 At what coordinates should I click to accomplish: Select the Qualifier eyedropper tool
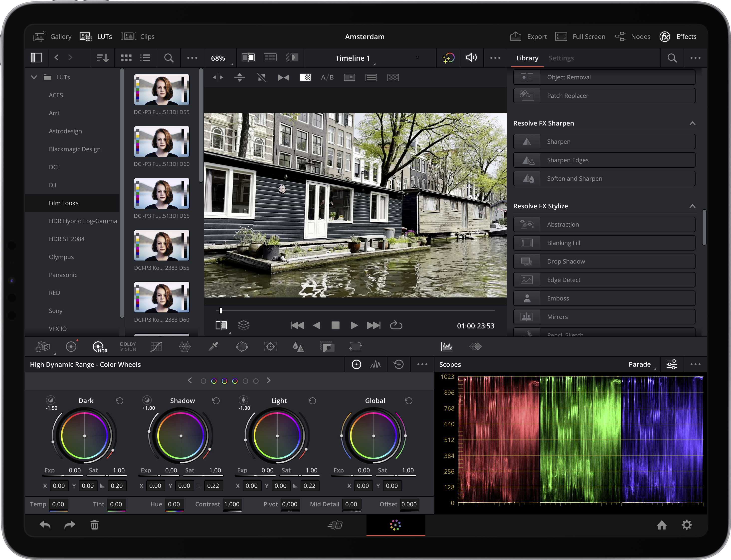pyautogui.click(x=213, y=347)
